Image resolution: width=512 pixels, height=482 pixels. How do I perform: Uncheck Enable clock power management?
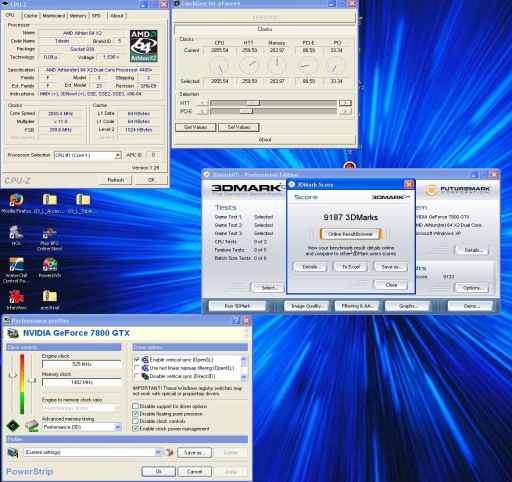tap(135, 429)
